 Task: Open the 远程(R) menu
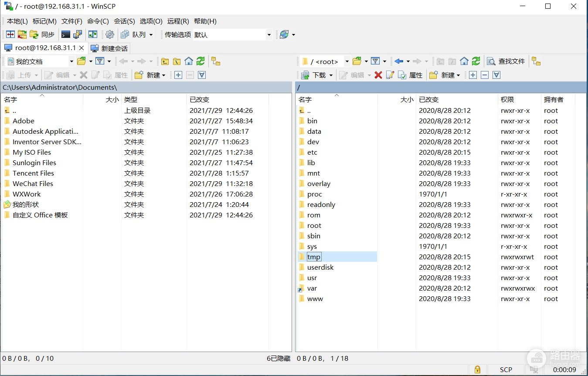tap(178, 21)
